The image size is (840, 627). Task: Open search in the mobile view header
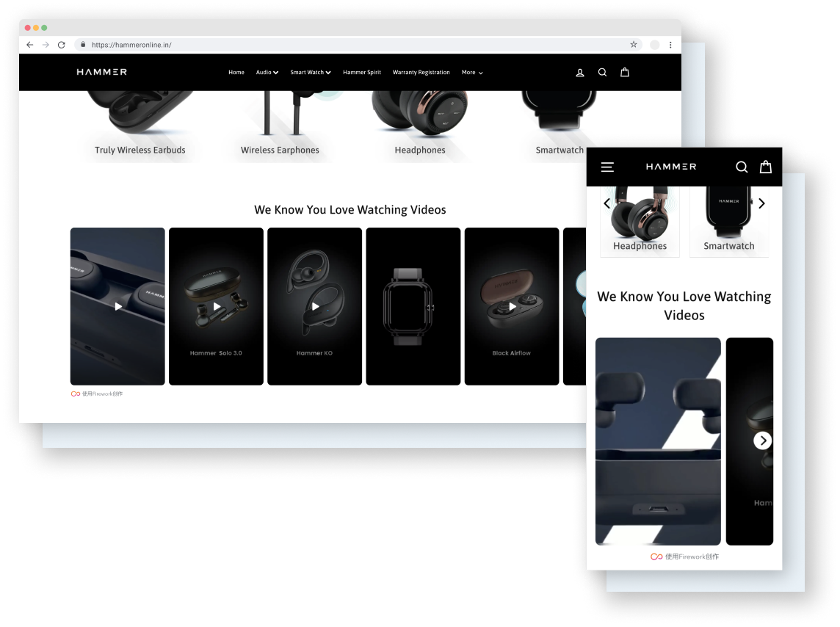[x=742, y=167]
